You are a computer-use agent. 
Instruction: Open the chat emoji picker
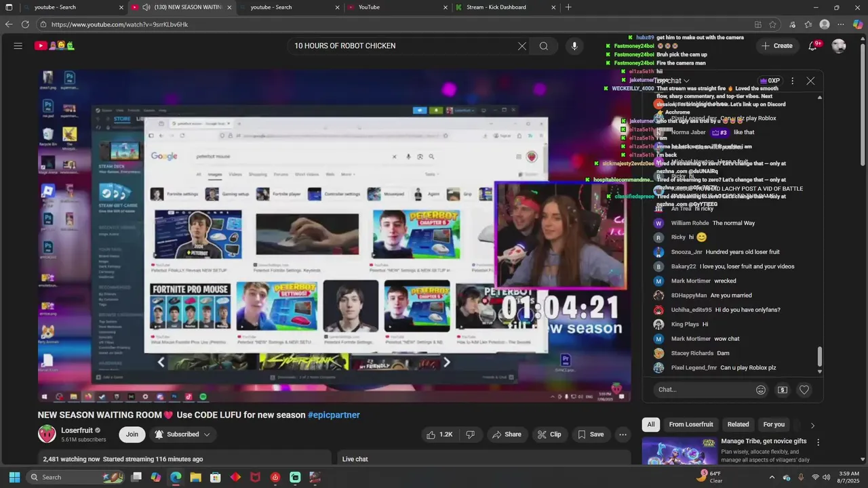(761, 390)
